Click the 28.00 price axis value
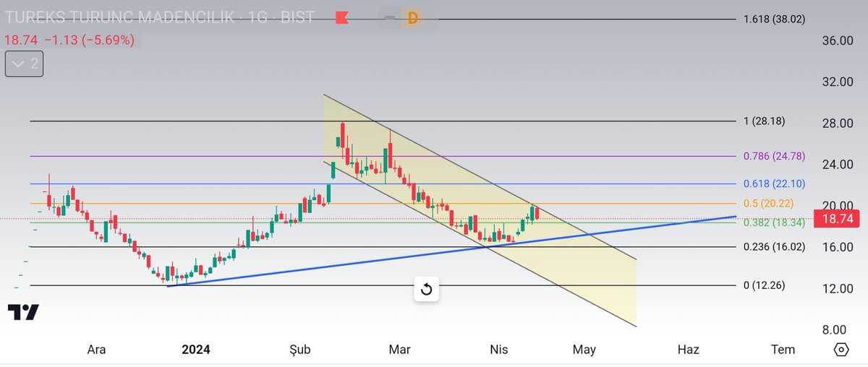Image resolution: width=868 pixels, height=367 pixels. (838, 123)
